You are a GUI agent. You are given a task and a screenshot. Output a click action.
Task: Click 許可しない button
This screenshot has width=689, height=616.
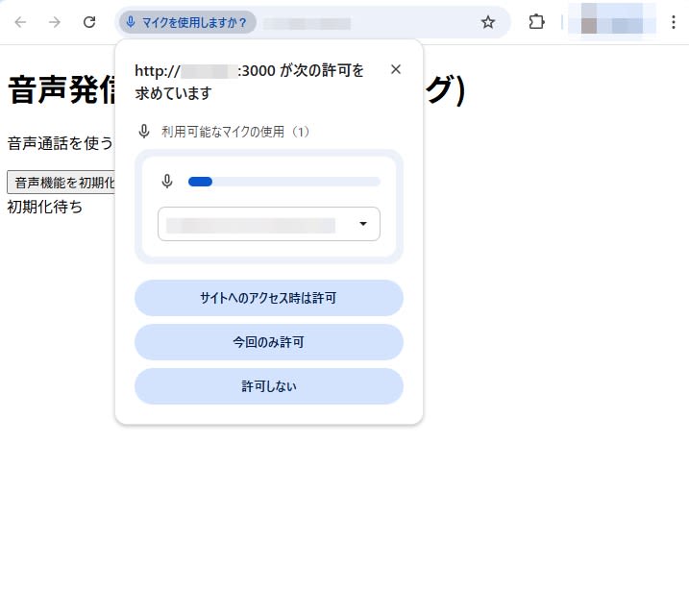[x=269, y=386]
